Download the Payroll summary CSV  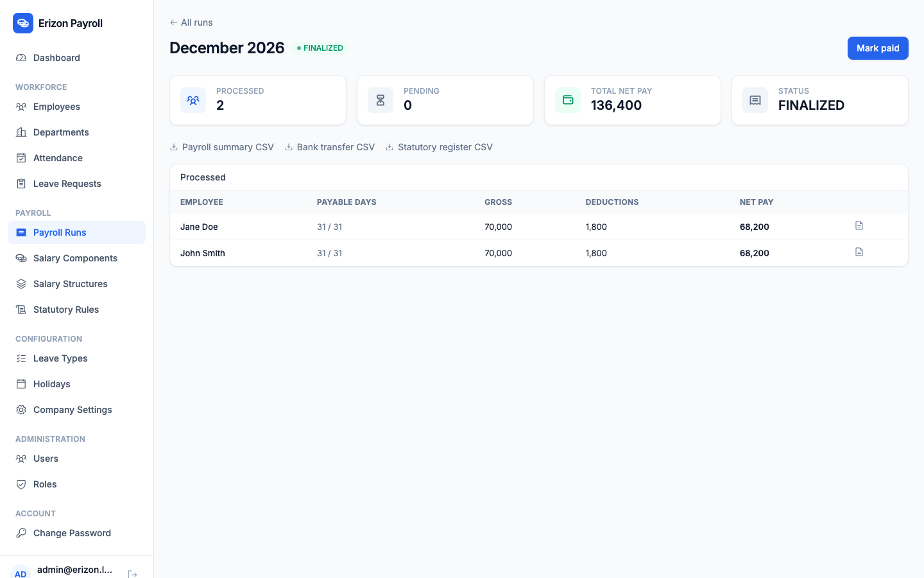(x=222, y=147)
